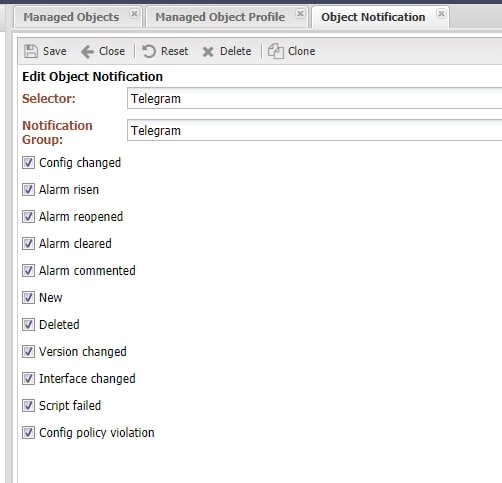Disable the Script failed checkbox
502x483 pixels.
point(28,406)
